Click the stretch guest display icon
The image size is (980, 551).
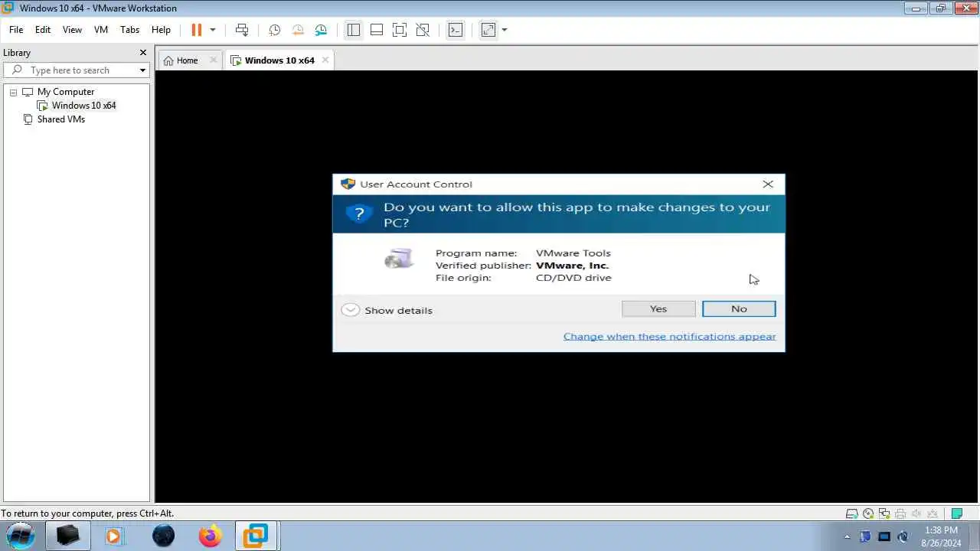pos(488,30)
